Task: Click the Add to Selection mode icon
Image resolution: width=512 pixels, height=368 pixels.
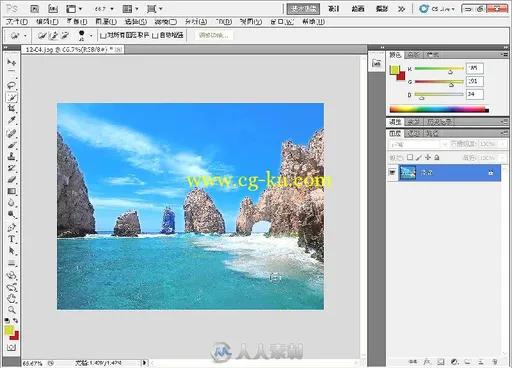Action: (54, 35)
